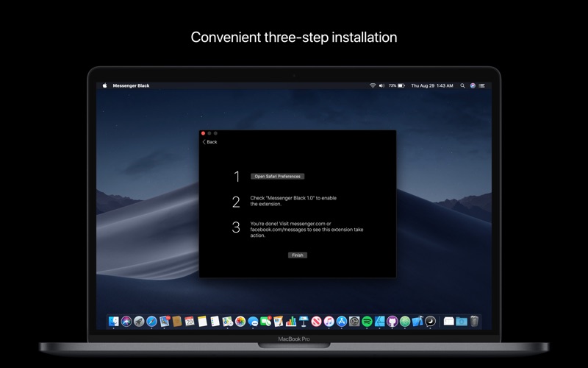
Task: Open Mail stamp icon in dock
Action: click(164, 322)
